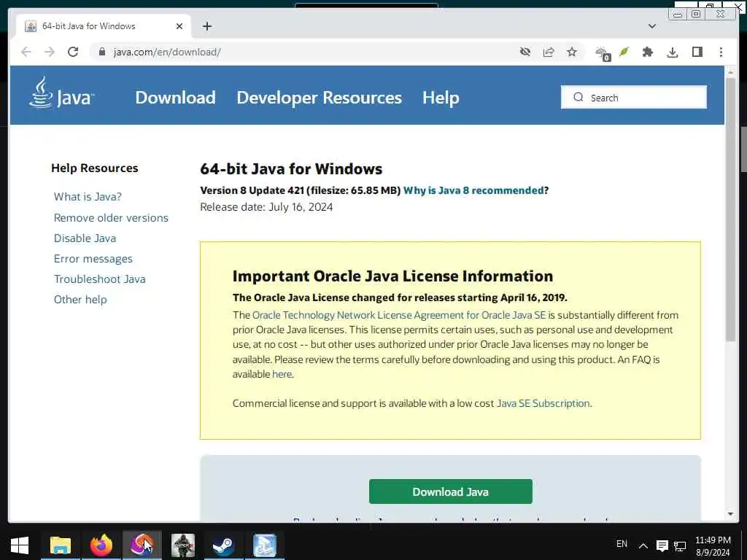
Task: Open the notification center message icon
Action: (662, 545)
